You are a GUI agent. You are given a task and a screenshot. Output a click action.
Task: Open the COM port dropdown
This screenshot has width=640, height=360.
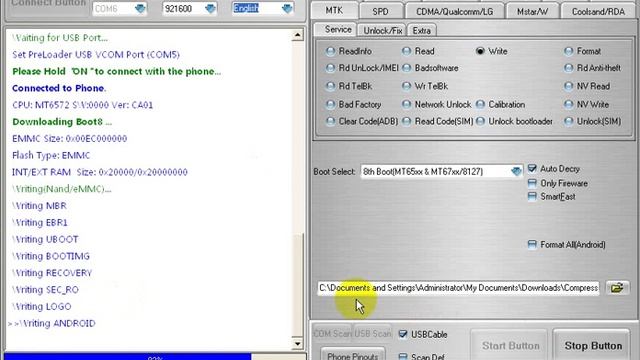(140, 9)
